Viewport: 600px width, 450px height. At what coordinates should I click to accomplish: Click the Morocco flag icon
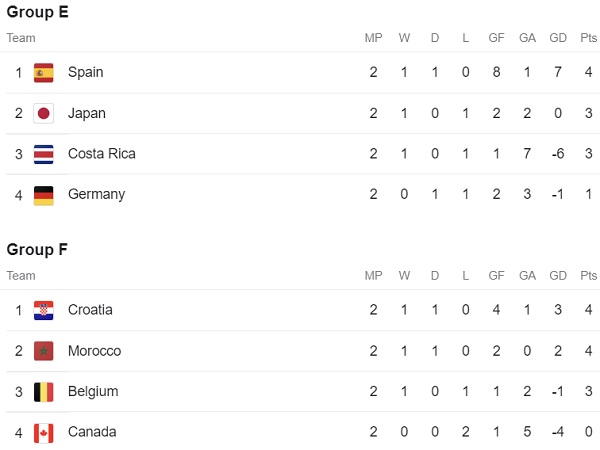tap(44, 351)
